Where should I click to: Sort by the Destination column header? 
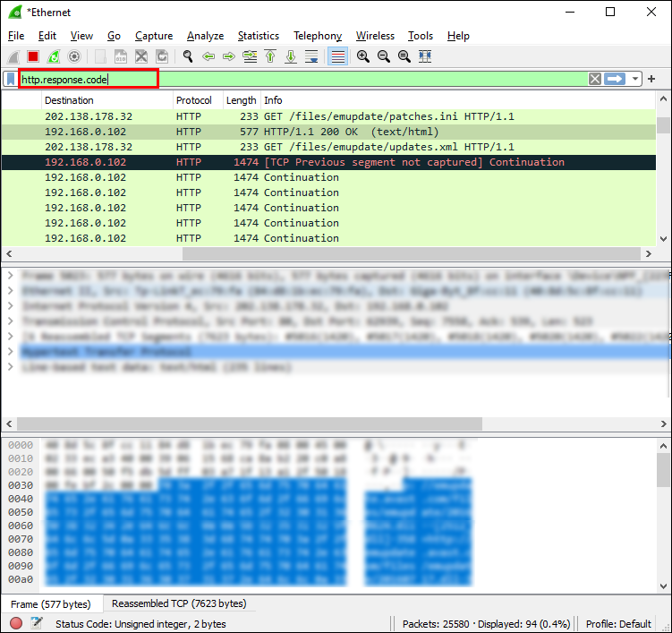click(x=107, y=100)
